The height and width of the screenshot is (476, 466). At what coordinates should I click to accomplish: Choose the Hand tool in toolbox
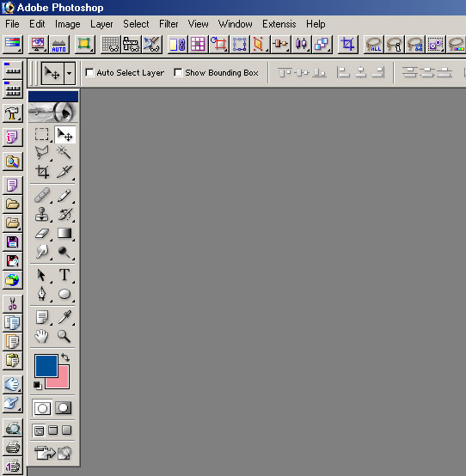pyautogui.click(x=41, y=336)
